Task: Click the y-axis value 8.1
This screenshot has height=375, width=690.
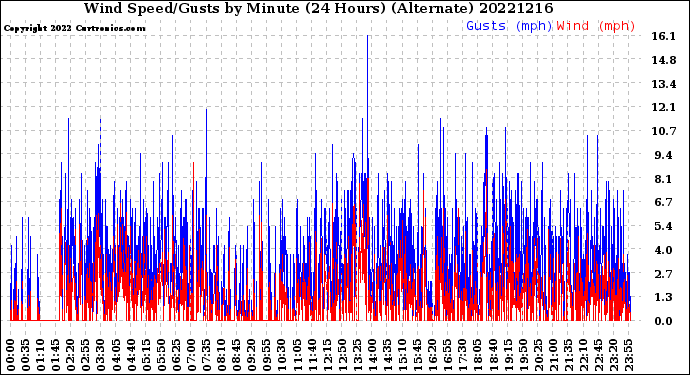Action: [x=664, y=179]
